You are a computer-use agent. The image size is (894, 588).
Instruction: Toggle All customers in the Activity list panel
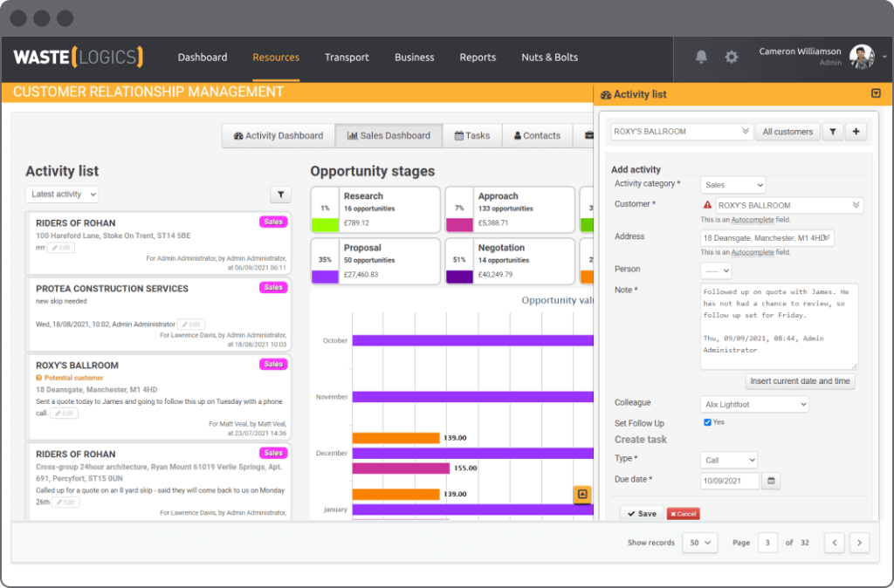point(787,131)
